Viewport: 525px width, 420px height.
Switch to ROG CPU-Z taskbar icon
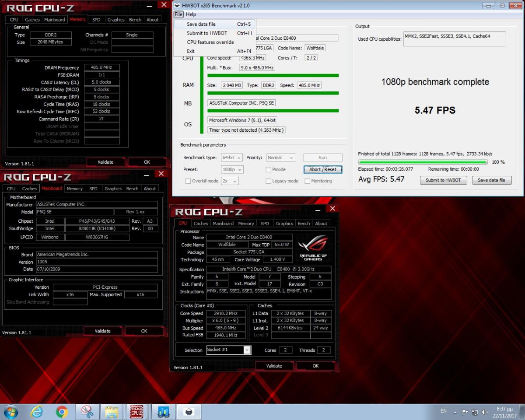coord(137,412)
